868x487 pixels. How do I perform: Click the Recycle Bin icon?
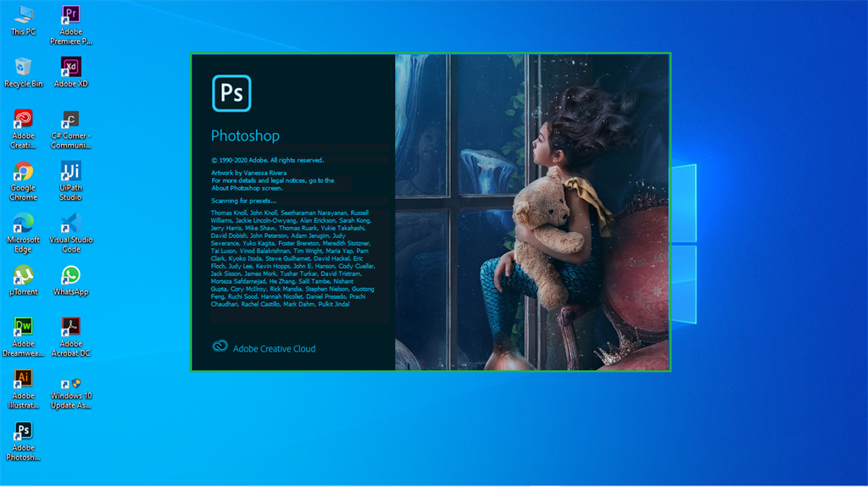pyautogui.click(x=23, y=73)
